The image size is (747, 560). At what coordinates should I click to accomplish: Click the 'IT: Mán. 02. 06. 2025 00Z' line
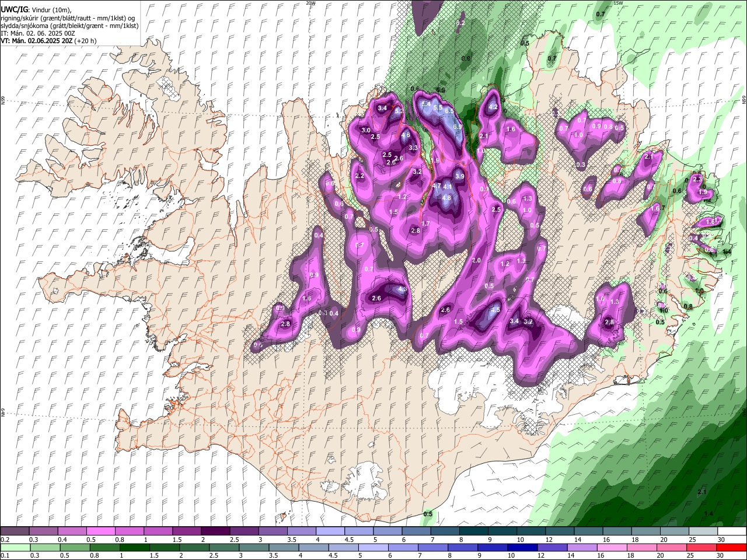pos(38,33)
